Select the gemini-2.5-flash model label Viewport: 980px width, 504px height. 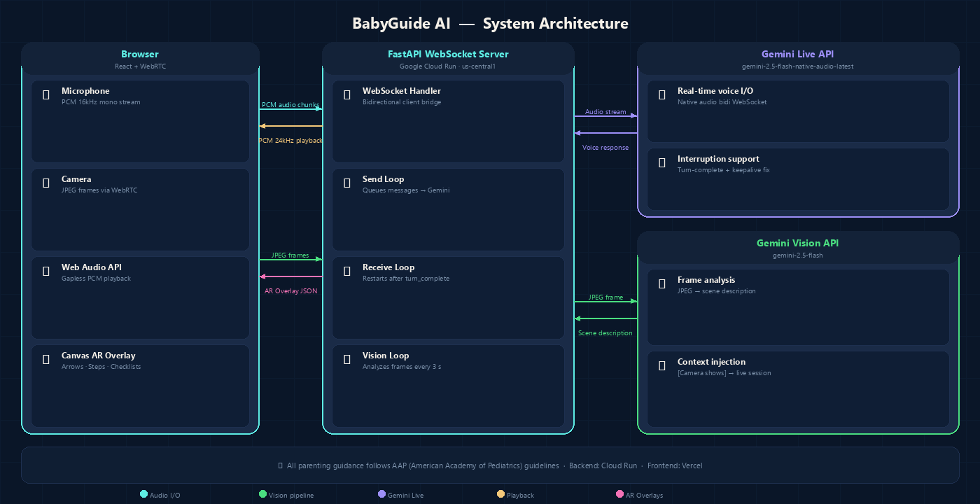(798, 255)
